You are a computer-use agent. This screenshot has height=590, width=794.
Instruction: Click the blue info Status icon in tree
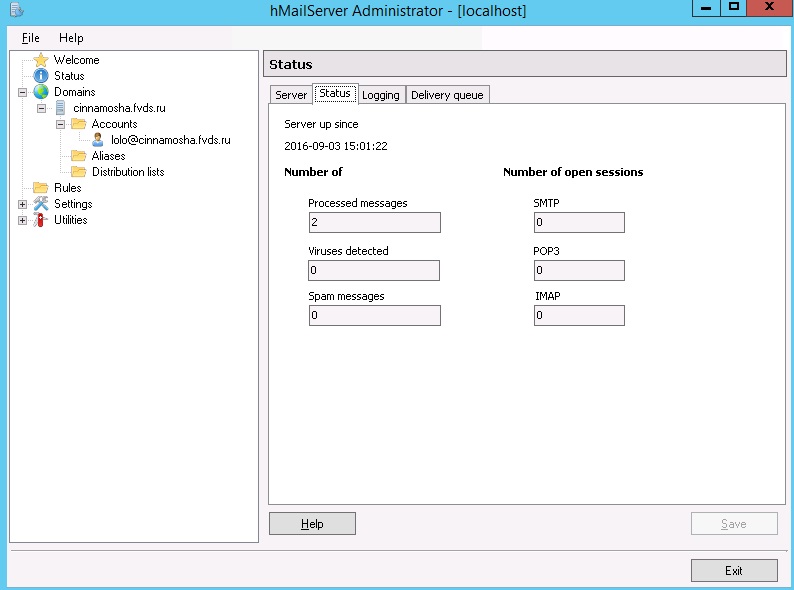tap(41, 76)
